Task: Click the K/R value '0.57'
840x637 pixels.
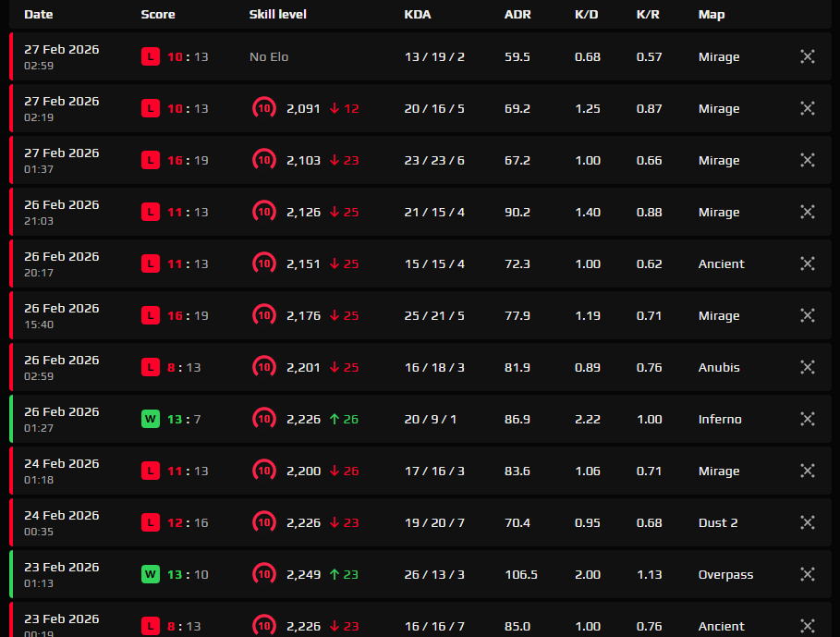Action: [x=650, y=56]
